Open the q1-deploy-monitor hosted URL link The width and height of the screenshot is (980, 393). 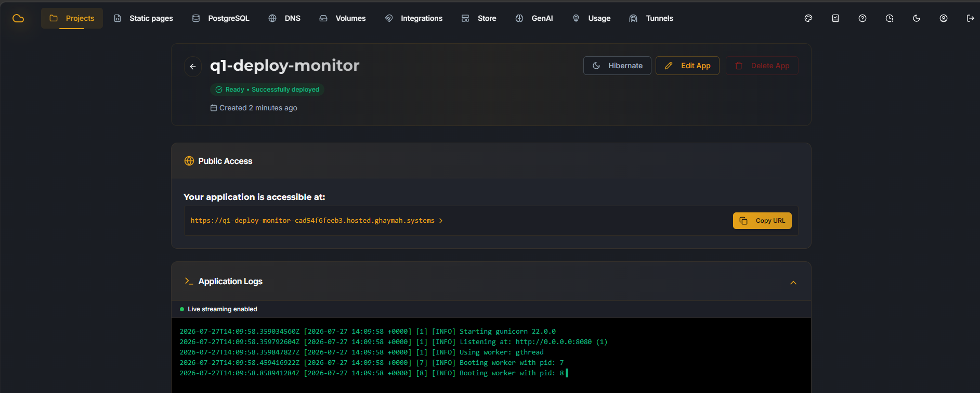312,221
